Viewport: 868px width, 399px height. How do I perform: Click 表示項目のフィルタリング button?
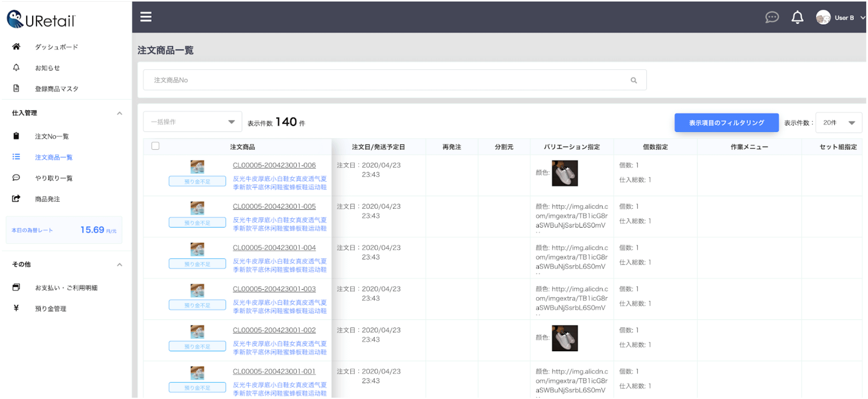(x=726, y=123)
